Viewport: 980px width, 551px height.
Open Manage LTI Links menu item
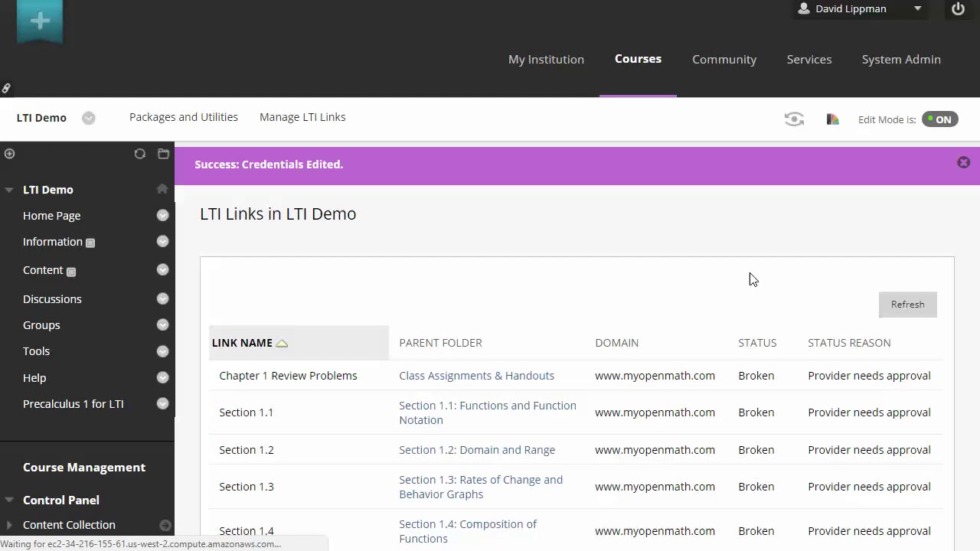tap(302, 117)
